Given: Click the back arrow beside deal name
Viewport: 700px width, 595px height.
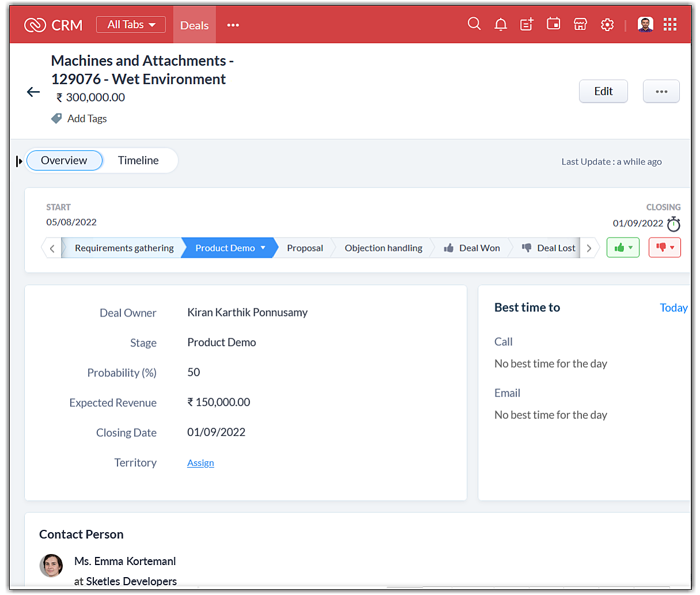Looking at the screenshot, I should (x=33, y=92).
